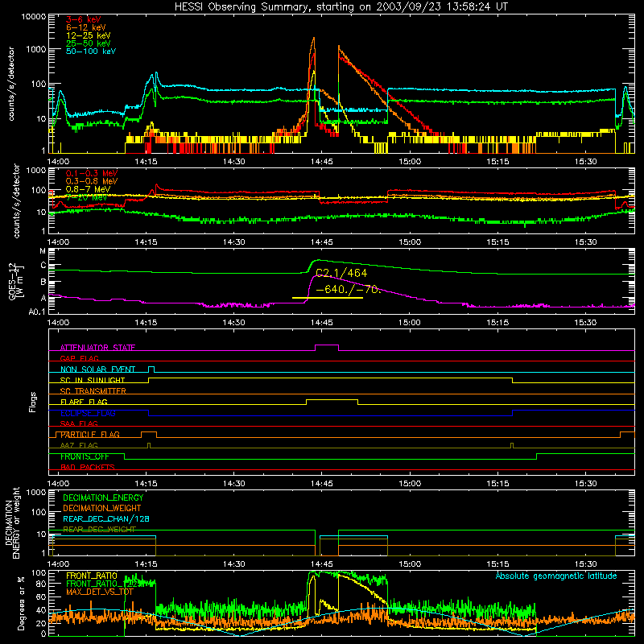Click the red 3-6 keV legend label

point(83,19)
